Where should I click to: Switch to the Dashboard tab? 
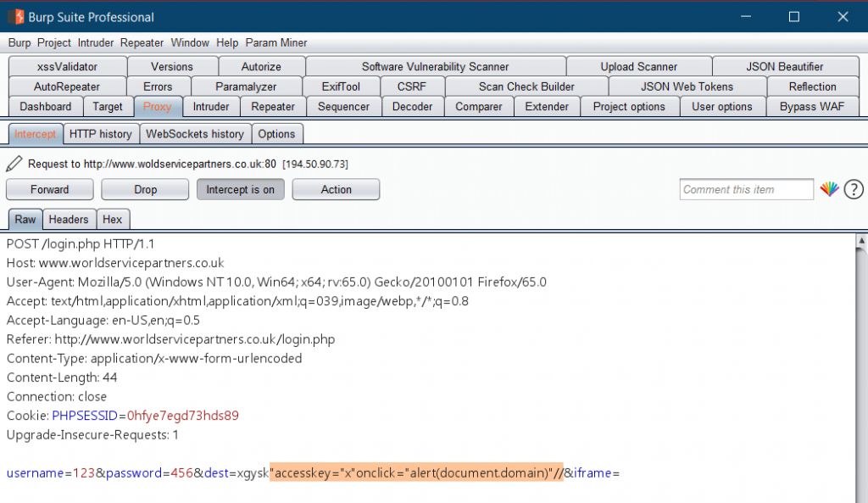tap(46, 106)
